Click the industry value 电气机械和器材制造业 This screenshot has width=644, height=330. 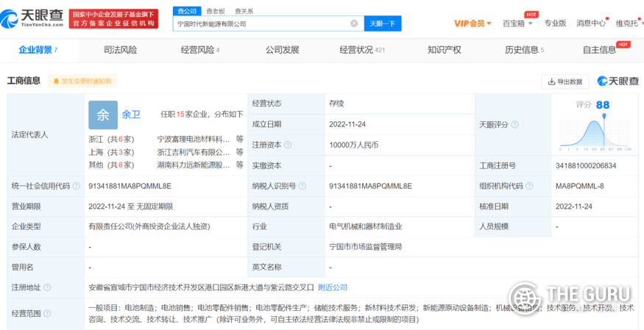(x=365, y=226)
